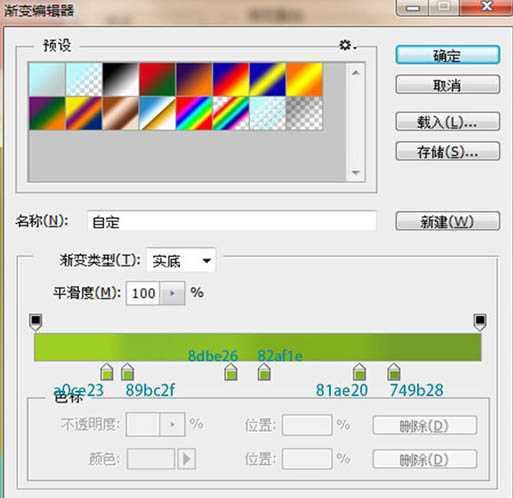Click the 名称 name field showing 自定
The image size is (513, 498).
click(x=232, y=221)
